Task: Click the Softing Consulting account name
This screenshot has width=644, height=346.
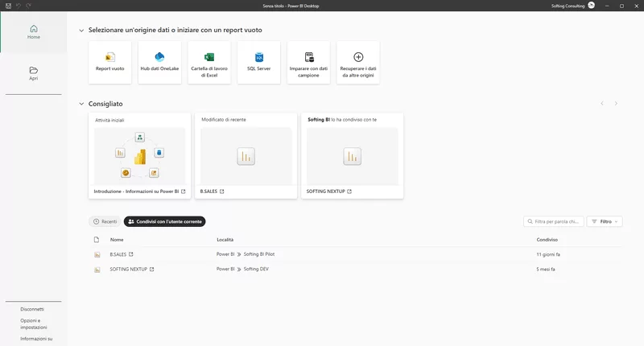Action: point(568,6)
